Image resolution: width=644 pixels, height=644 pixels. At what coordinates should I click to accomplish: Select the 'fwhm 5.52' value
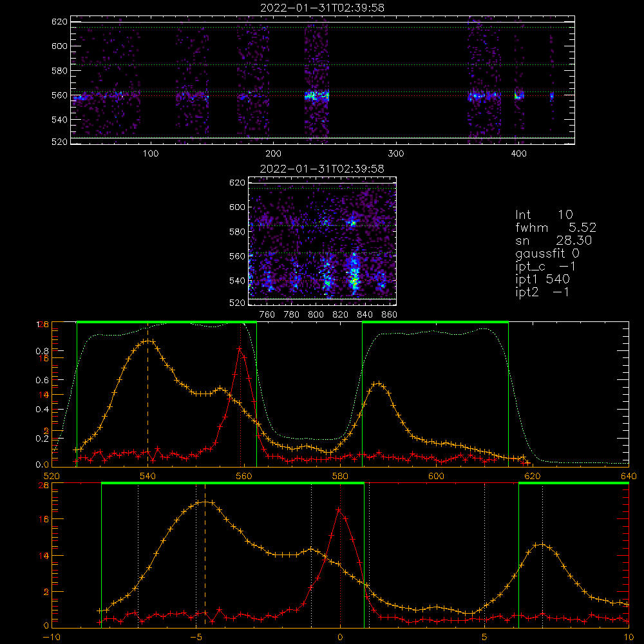click(x=556, y=227)
